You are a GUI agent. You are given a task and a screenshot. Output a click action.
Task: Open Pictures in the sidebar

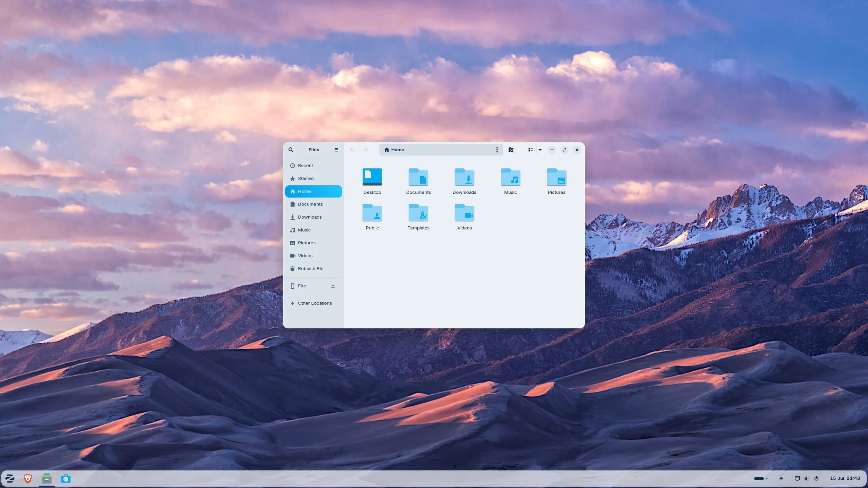pos(313,243)
